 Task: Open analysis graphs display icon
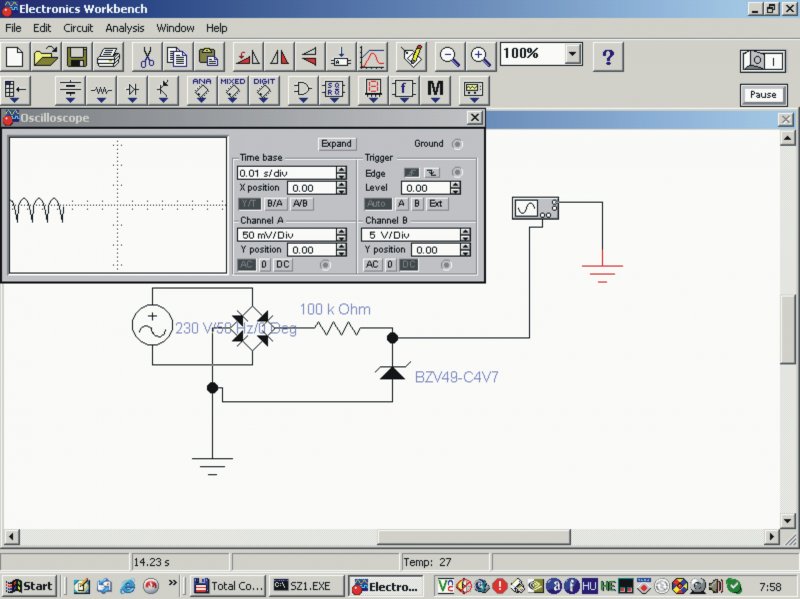coord(371,56)
